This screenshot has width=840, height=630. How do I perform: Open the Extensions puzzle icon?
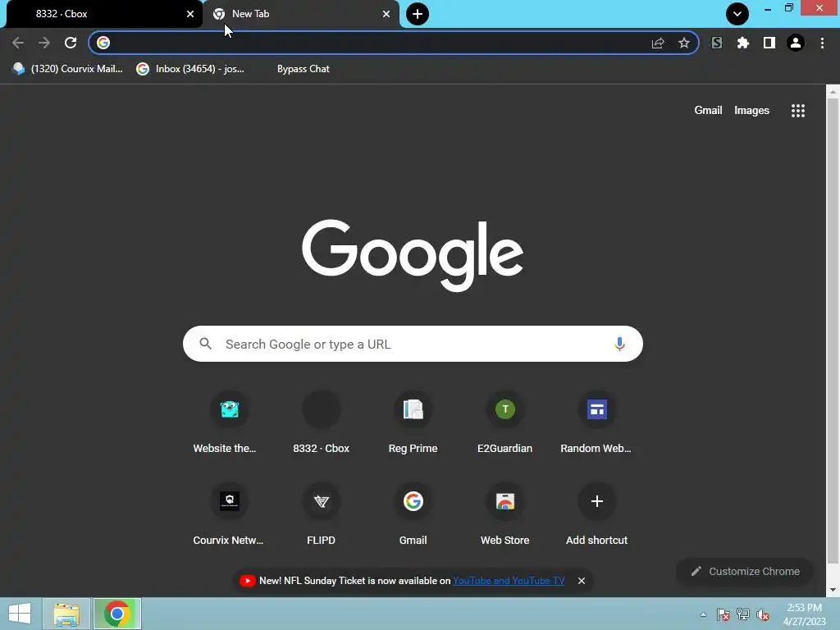(x=743, y=43)
